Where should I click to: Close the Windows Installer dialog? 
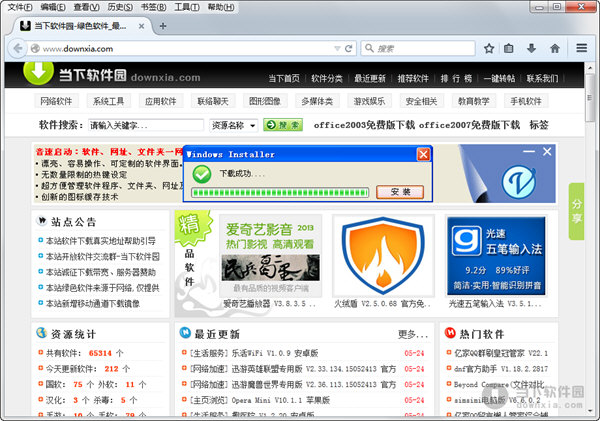[423, 154]
